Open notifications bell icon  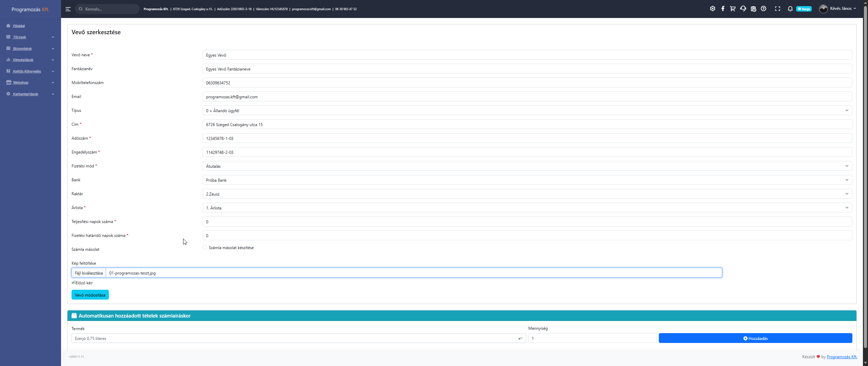click(x=790, y=9)
